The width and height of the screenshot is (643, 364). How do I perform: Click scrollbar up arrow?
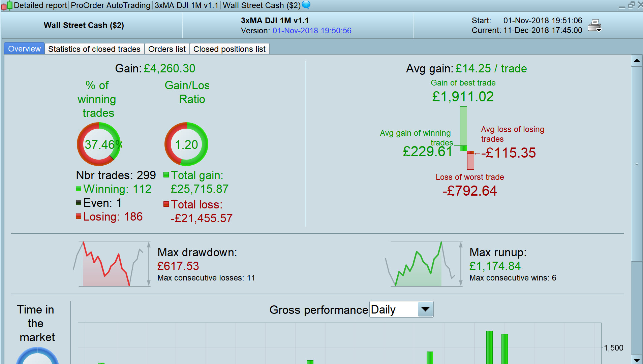point(637,61)
